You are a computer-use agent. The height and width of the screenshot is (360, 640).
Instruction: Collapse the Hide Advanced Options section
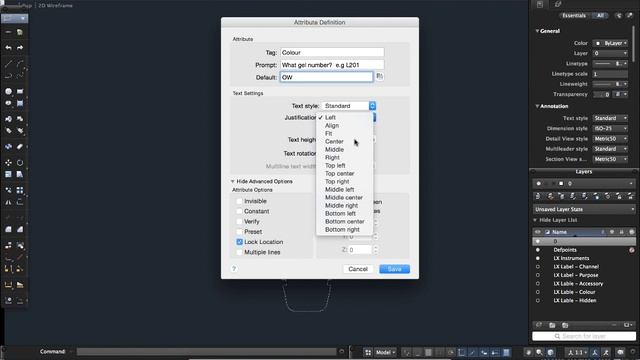pyautogui.click(x=232, y=181)
